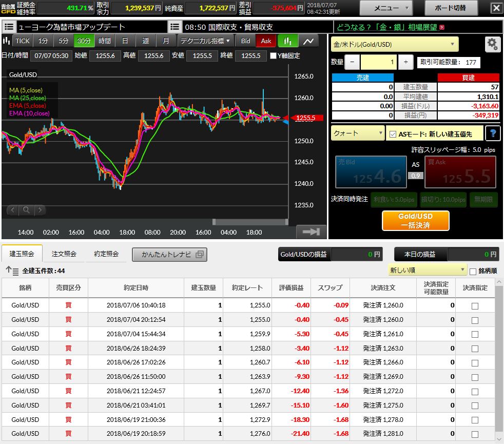The height and width of the screenshot is (444, 504).
Task: Click 売 Bid 1254.6 sell button
Action: coord(371,172)
